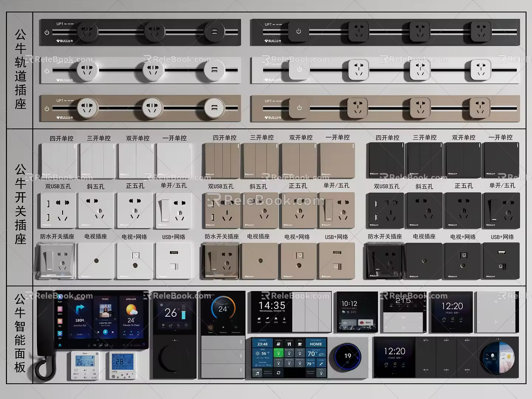Toggle the beige 一开单控 switch

point(337,161)
